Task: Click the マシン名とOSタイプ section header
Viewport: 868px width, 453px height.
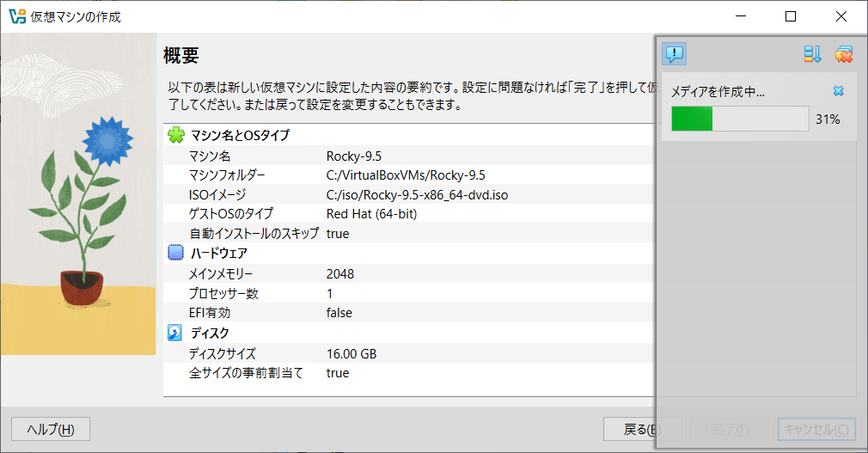Action: click(x=240, y=135)
